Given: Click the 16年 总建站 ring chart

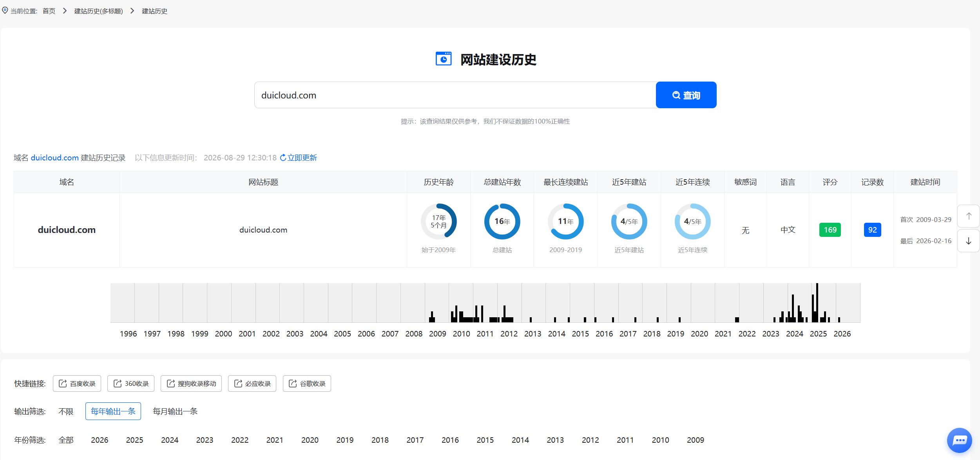Looking at the screenshot, I should 502,222.
